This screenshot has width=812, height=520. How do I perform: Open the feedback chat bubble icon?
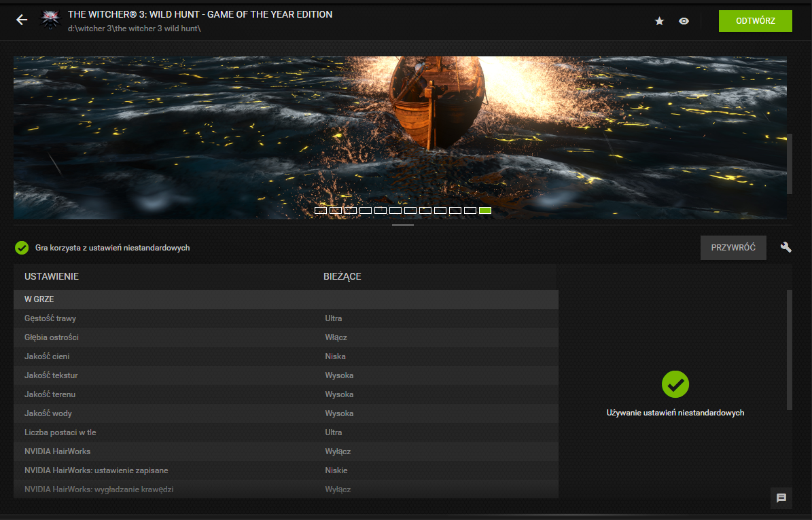(781, 498)
